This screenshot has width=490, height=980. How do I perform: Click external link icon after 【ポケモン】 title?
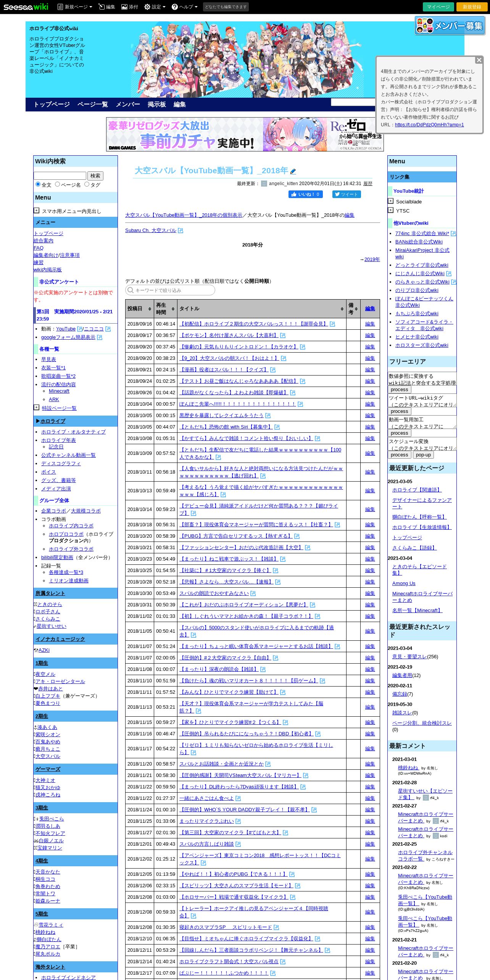(283, 335)
